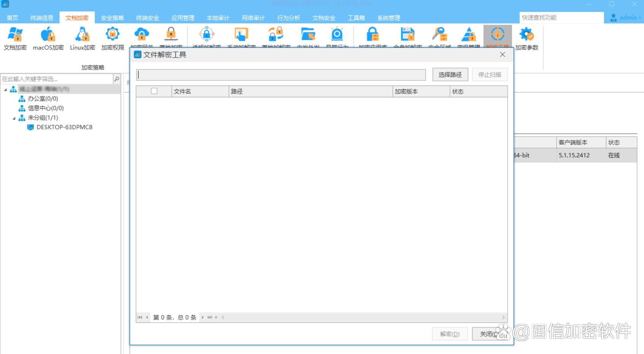This screenshot has width=644, height=354.
Task: Click the 密级管理 pyramid icon
Action: coord(468,34)
